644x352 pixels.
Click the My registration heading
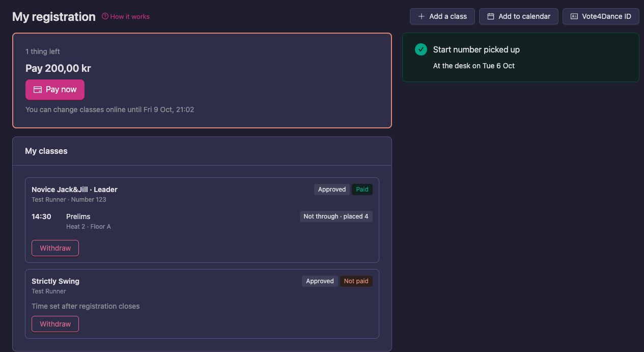click(54, 17)
